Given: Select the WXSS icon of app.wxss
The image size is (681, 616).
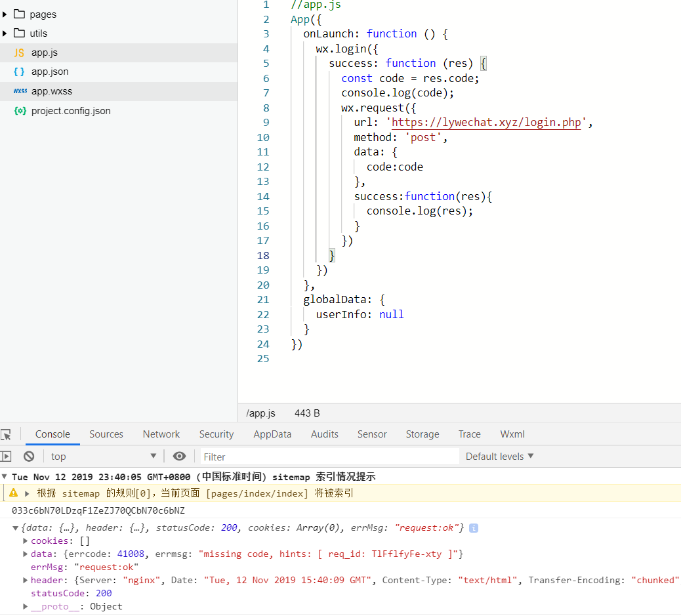Looking at the screenshot, I should (x=20, y=91).
